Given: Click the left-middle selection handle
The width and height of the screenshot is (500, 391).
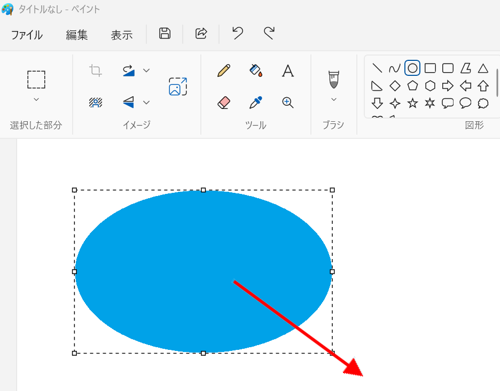Looking at the screenshot, I should tap(74, 272).
